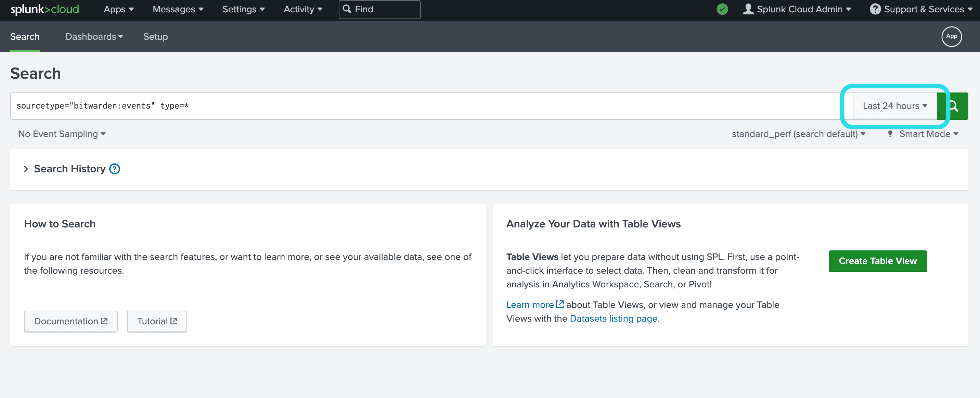The width and height of the screenshot is (980, 398).
Task: Click the Documentation external link
Action: (70, 321)
